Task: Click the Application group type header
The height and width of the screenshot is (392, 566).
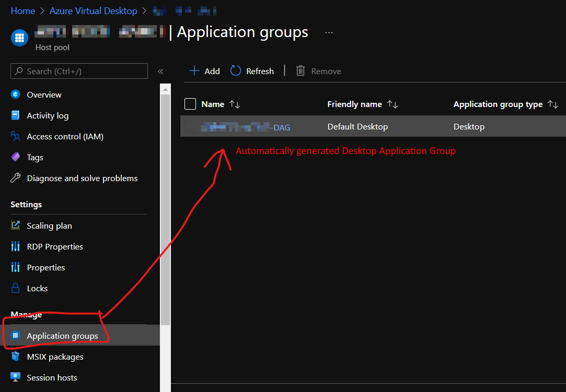Action: (498, 104)
